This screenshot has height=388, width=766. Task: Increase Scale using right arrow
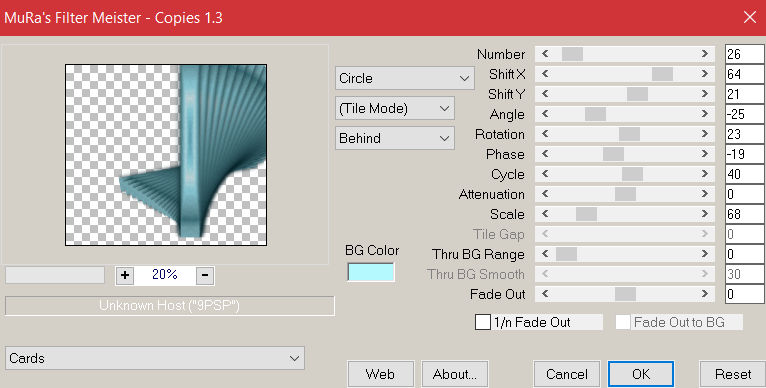tap(704, 214)
